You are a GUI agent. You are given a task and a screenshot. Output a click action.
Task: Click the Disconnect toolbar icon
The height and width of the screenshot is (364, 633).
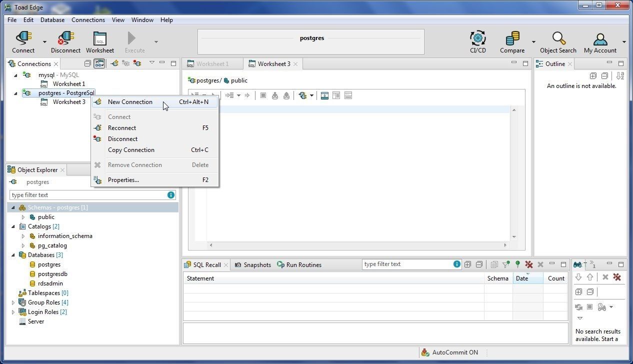coord(65,38)
